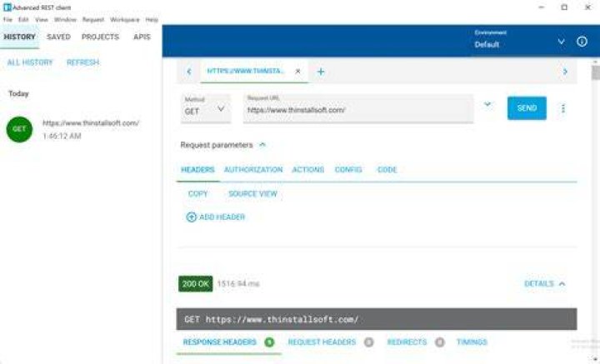Send the request
This screenshot has height=364, width=600.
point(527,108)
